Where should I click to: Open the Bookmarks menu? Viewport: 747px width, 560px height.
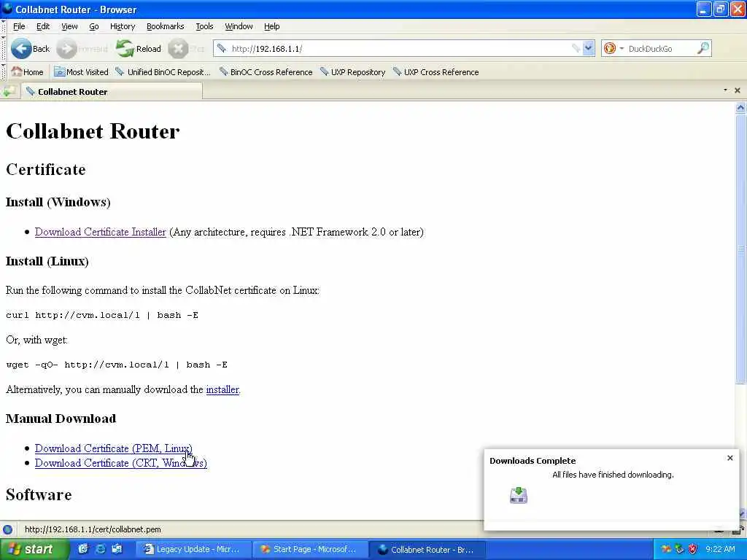point(165,26)
